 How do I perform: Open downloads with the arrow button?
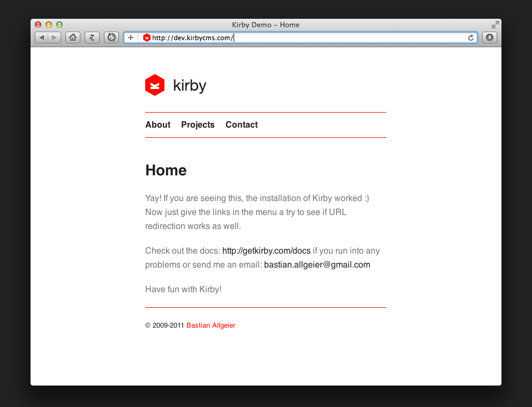click(490, 38)
